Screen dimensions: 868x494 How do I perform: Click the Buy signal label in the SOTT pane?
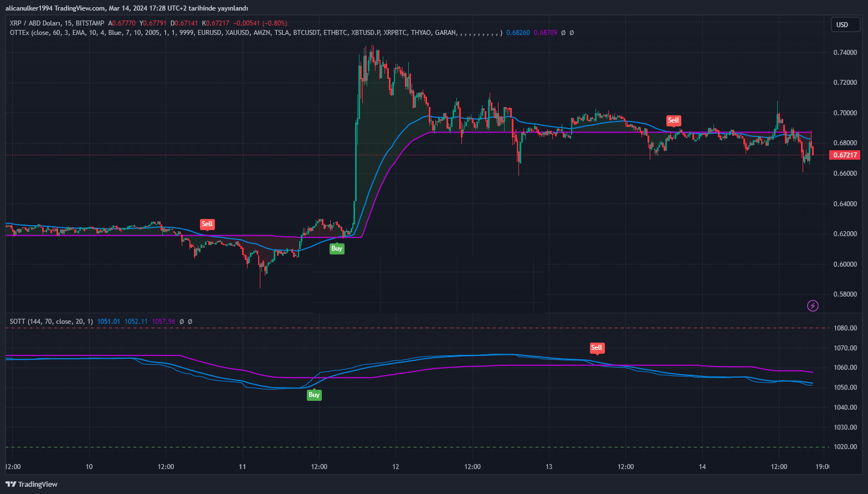(x=314, y=395)
